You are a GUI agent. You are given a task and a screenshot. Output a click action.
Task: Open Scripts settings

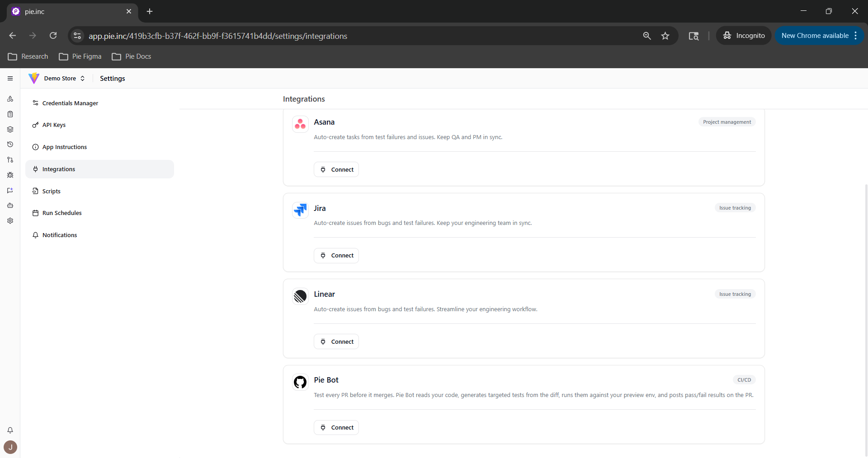99,191
